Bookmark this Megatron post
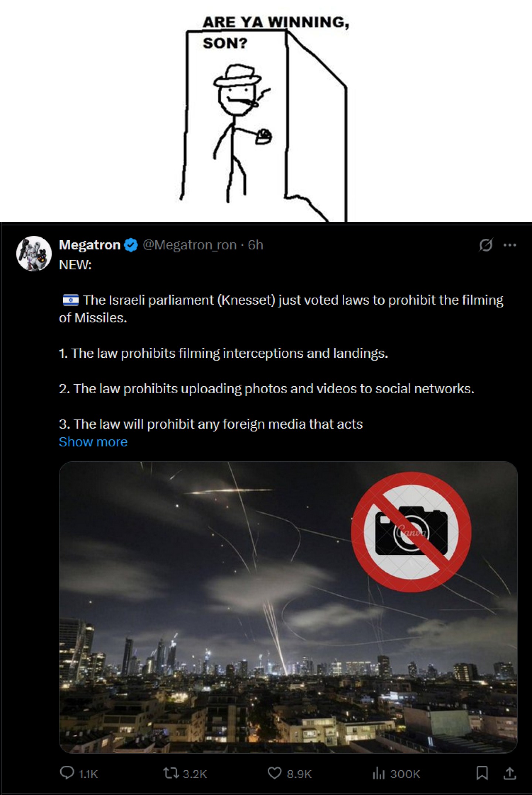Screen dimensions: 532x795 click(x=482, y=773)
